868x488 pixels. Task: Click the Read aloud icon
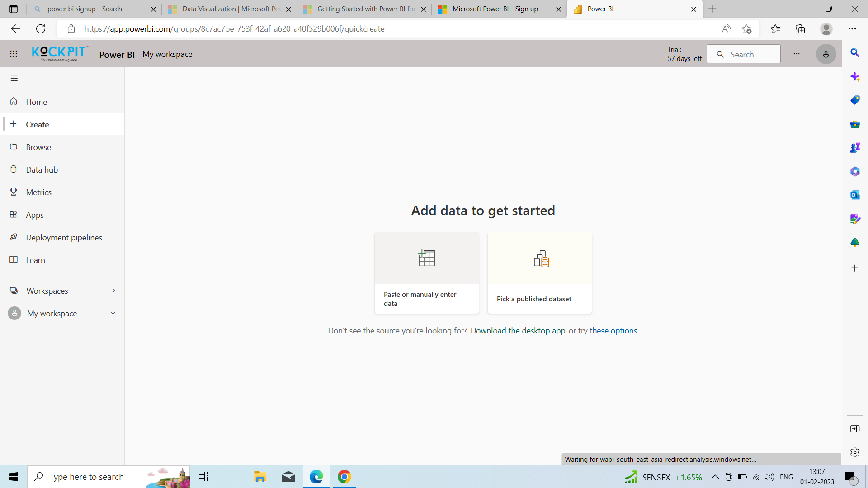click(x=726, y=29)
